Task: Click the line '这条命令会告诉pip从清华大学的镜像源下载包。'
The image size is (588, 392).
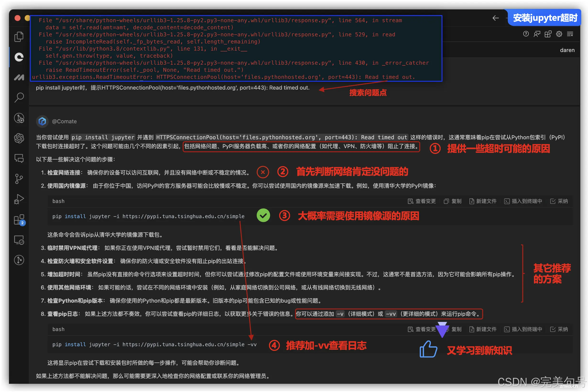Action: tap(106, 235)
